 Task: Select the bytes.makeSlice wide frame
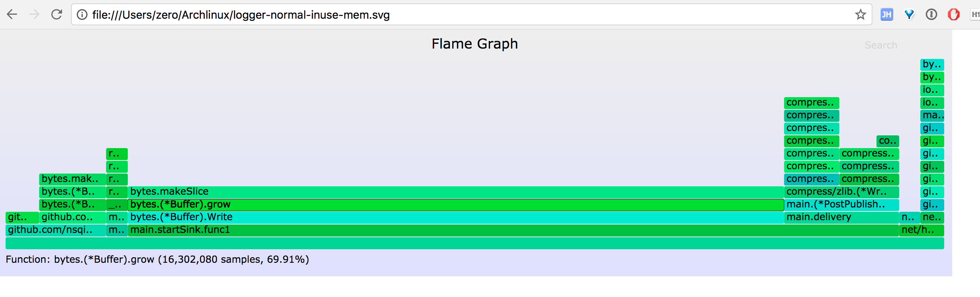tap(456, 192)
